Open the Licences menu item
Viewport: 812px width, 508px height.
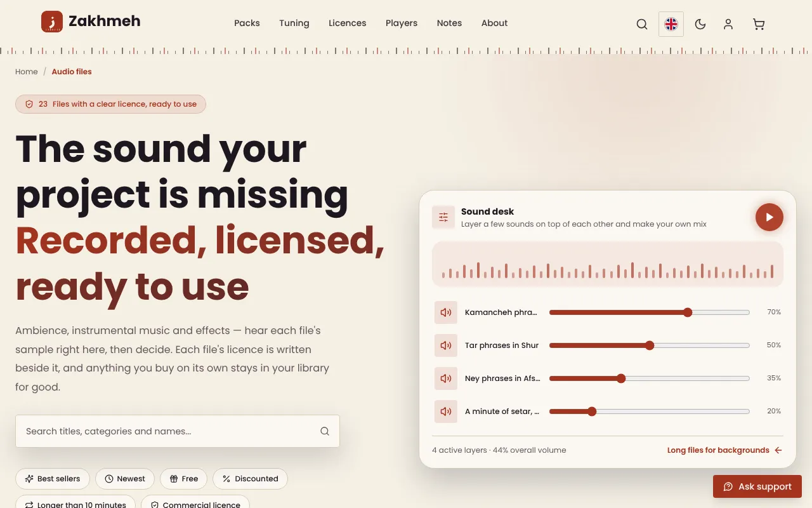[x=347, y=23]
